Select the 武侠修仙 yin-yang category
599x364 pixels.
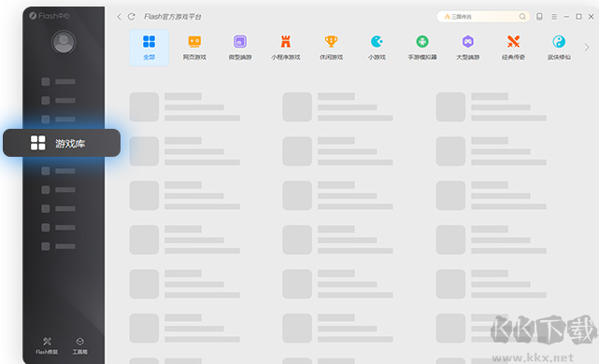coord(559,48)
